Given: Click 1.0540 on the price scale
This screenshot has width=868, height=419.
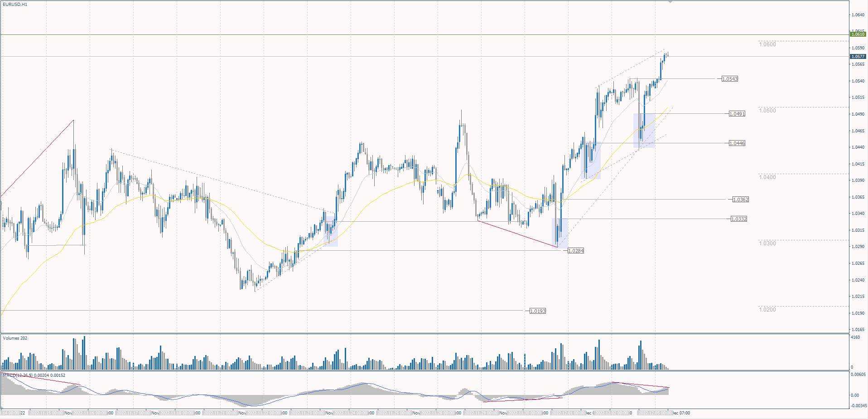Looking at the screenshot, I should (x=858, y=81).
